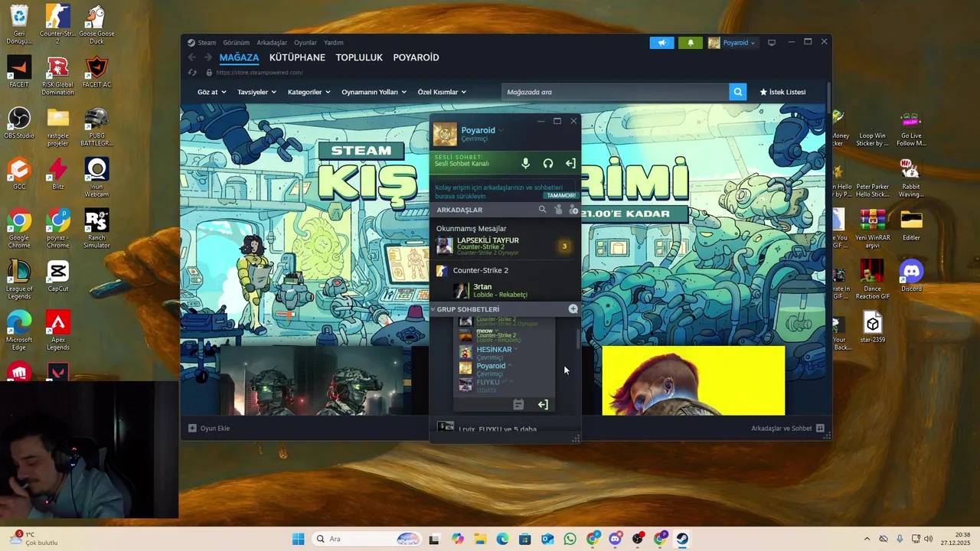The image size is (980, 551).
Task: Select friend 3rtan in list
Action: 501,290
